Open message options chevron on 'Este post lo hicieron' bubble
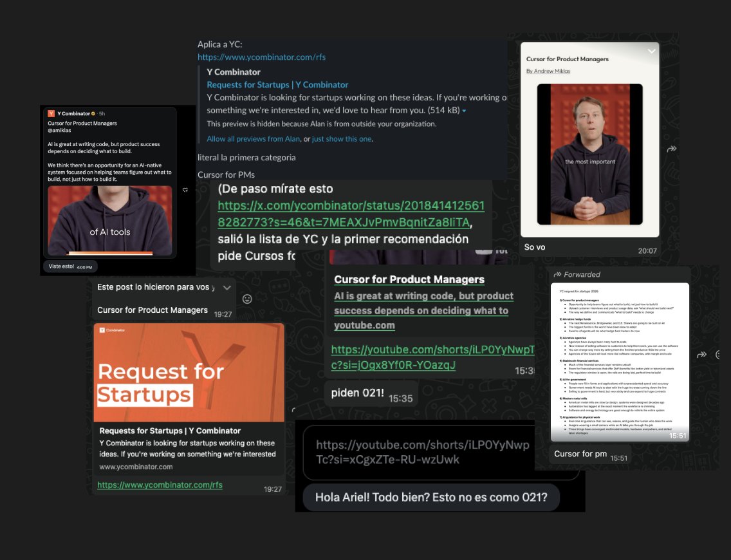Viewport: 731px width, 560px height. pyautogui.click(x=227, y=288)
